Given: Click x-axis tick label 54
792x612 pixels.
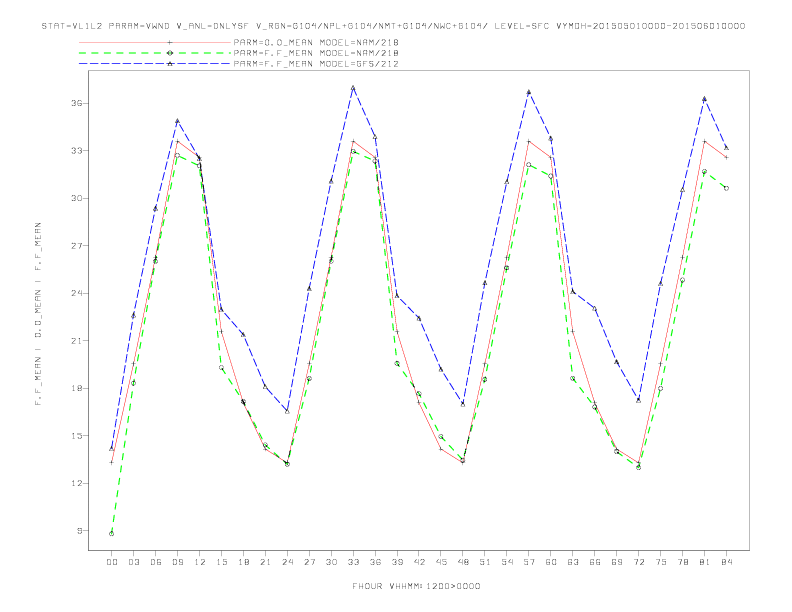Looking at the screenshot, I should pos(507,562).
